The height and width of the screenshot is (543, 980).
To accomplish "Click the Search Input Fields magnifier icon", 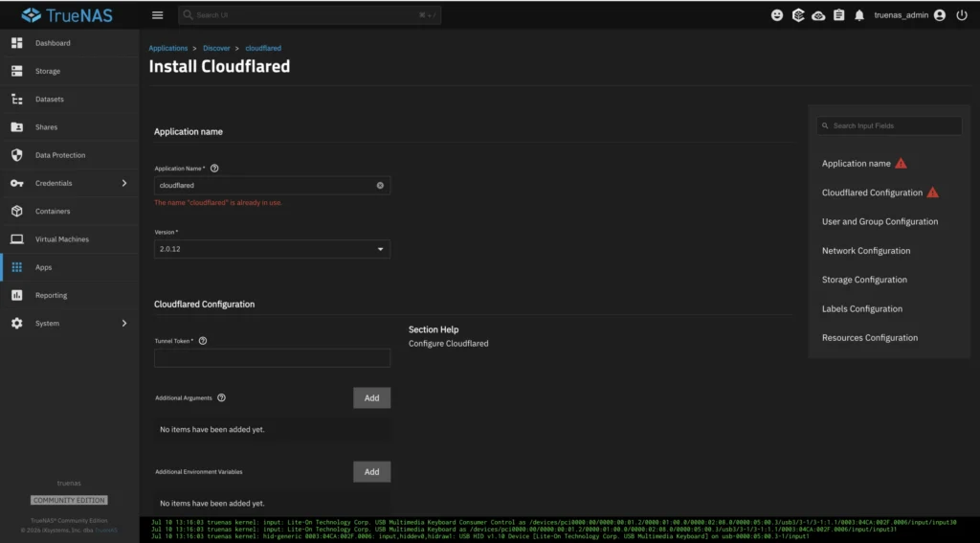I will pyautogui.click(x=825, y=125).
